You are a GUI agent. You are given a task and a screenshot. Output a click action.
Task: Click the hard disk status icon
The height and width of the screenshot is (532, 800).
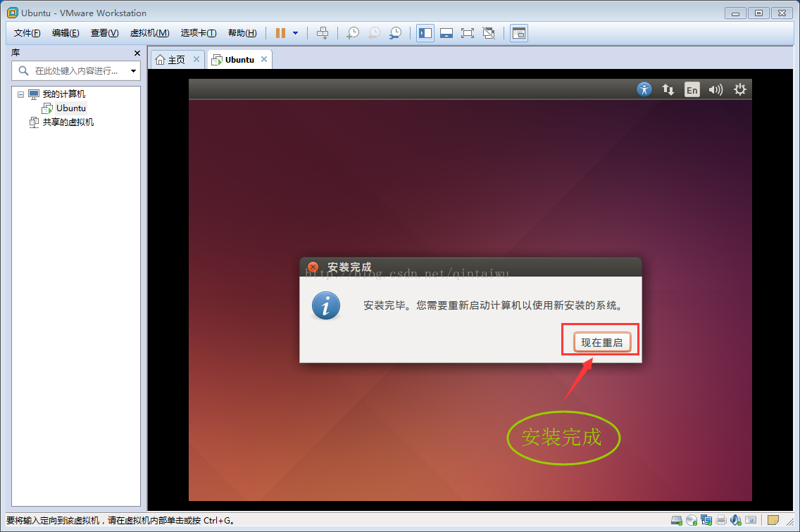pyautogui.click(x=677, y=520)
